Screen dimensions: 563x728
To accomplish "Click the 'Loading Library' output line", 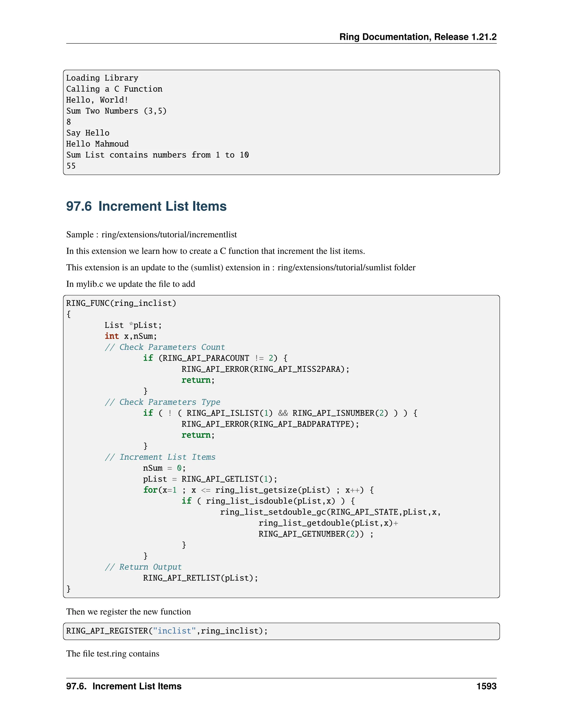I will point(102,78).
